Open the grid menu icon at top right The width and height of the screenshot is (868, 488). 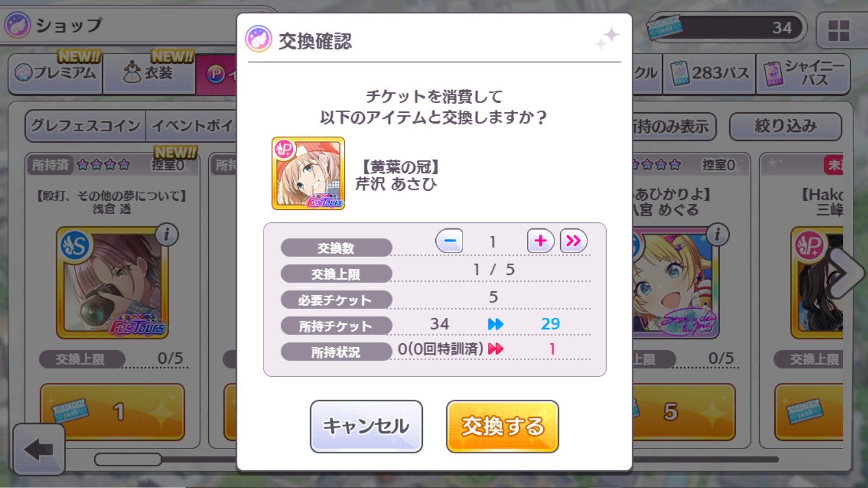tap(839, 30)
